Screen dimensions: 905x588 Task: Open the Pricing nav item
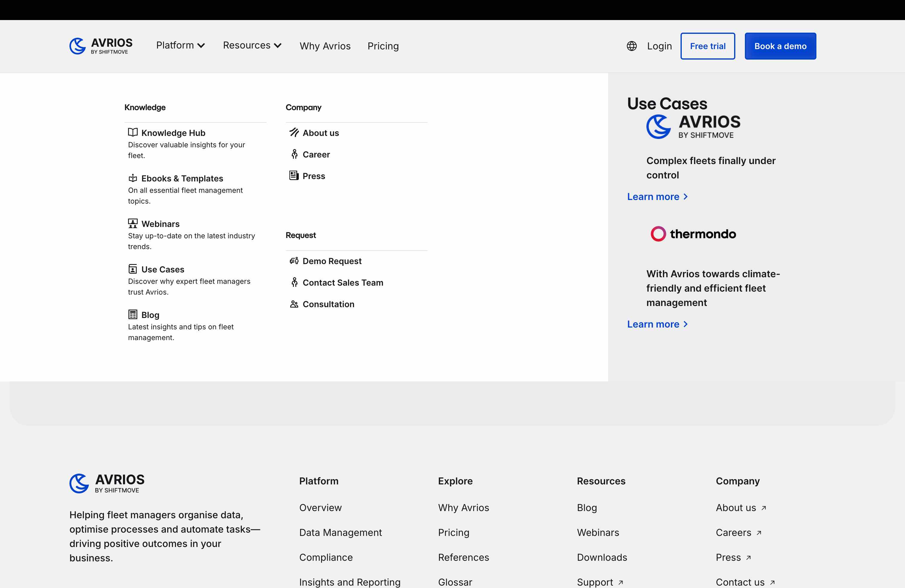[383, 46]
